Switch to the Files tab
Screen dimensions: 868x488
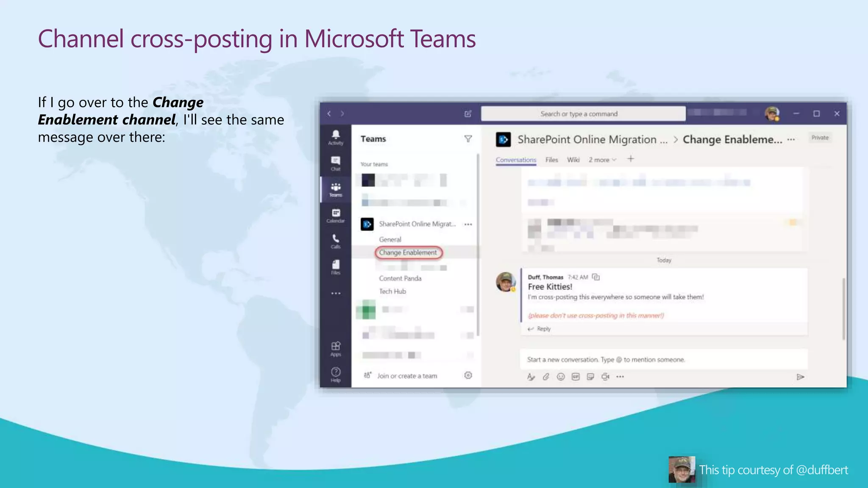click(x=551, y=160)
